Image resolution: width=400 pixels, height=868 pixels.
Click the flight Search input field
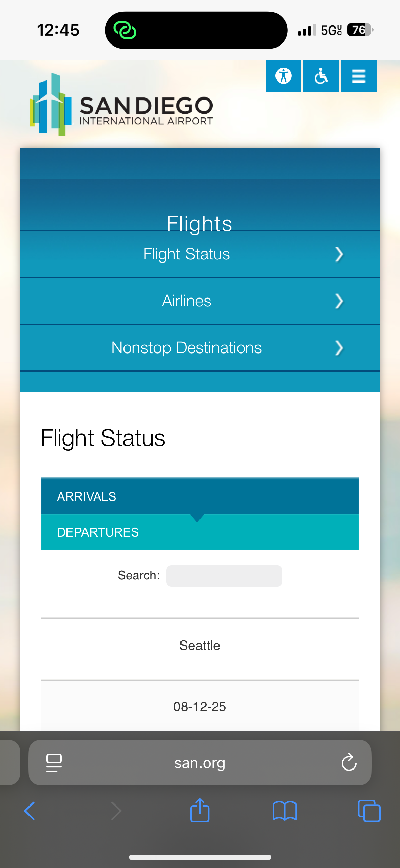[x=224, y=576]
